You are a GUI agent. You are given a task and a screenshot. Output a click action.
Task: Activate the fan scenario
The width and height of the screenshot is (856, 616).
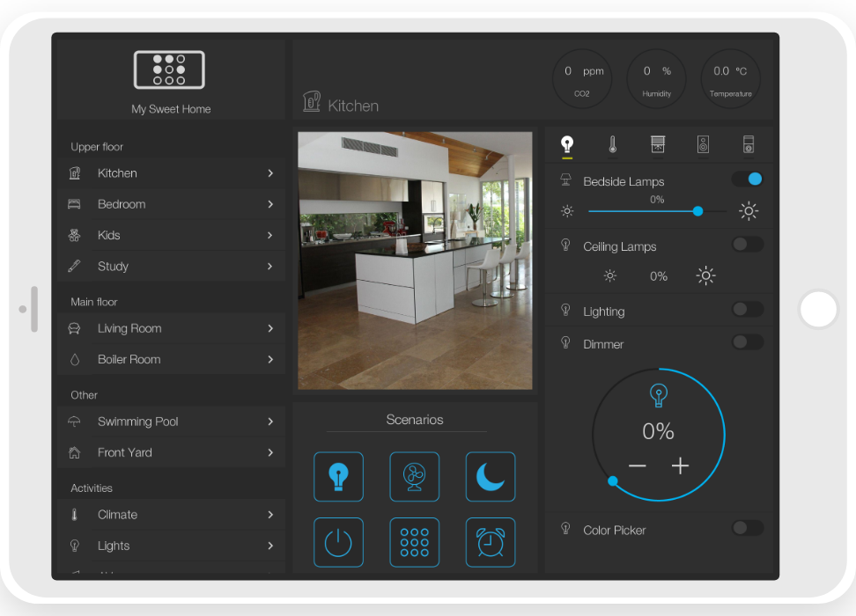click(414, 477)
